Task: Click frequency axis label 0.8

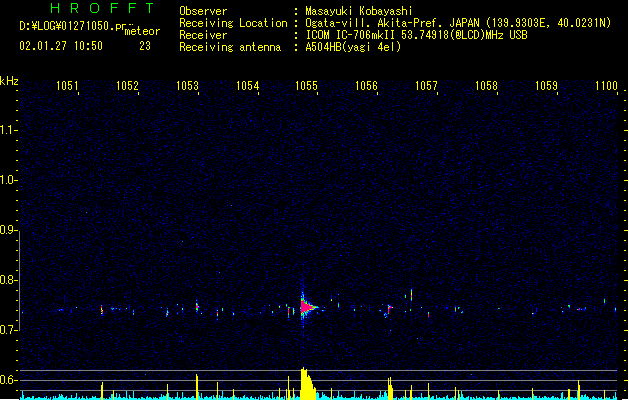Action: [8, 280]
